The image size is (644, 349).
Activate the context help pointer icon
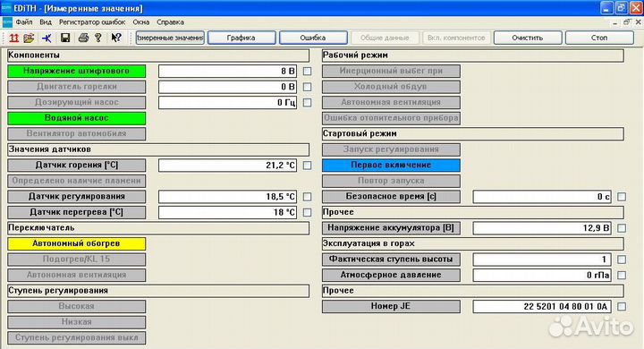116,38
